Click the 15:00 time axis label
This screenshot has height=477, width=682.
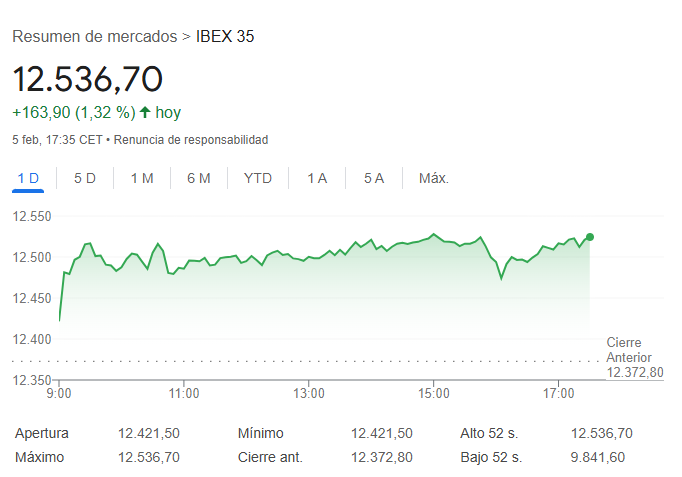tap(433, 393)
